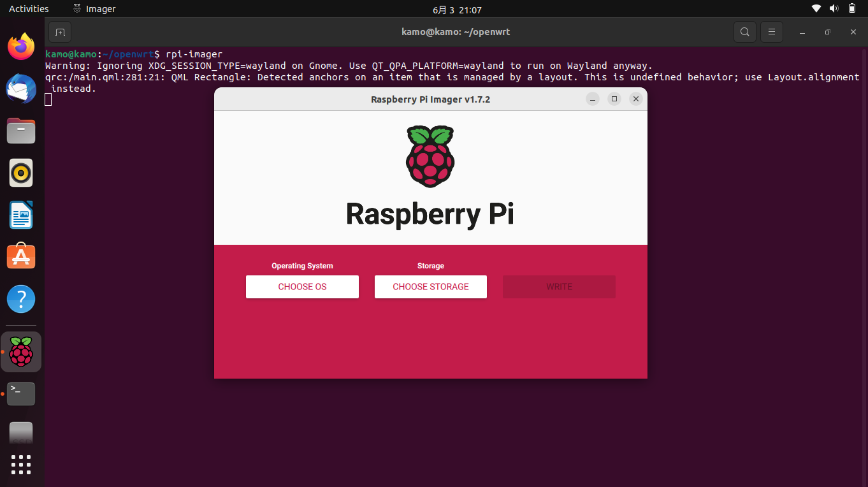Open the Help icon in dock
868x487 pixels.
click(x=21, y=298)
